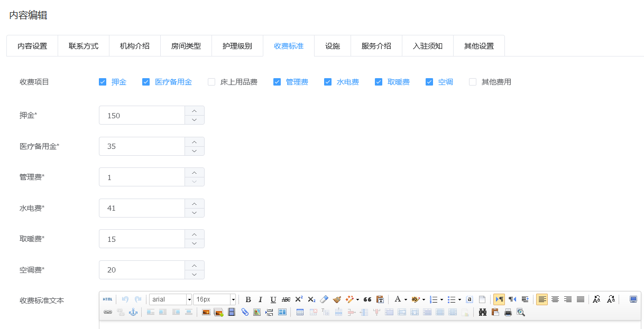Screen dimensions: 644x329
Task: Uncheck the 取暖费 fee option
Action: coord(379,82)
